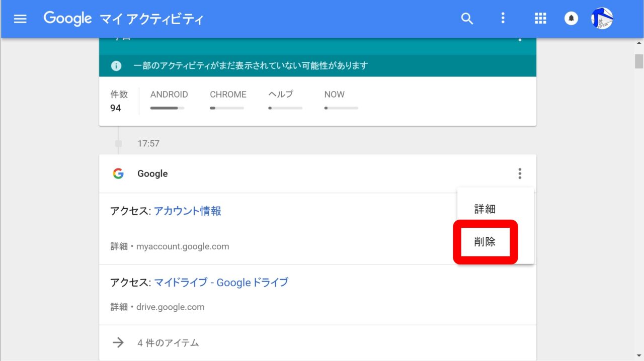Open the header three-dot options menu

pos(502,19)
